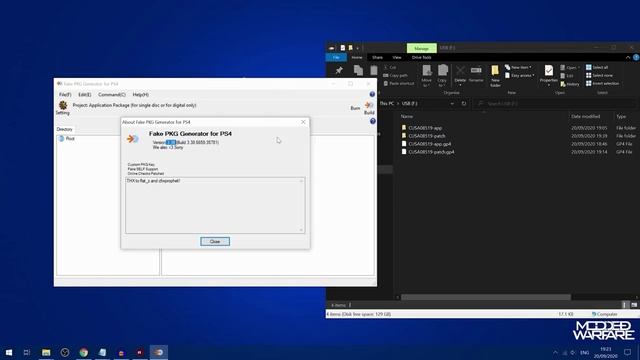
Task: Click Edit in the Explorer ribbon
Action: click(x=567, y=76)
